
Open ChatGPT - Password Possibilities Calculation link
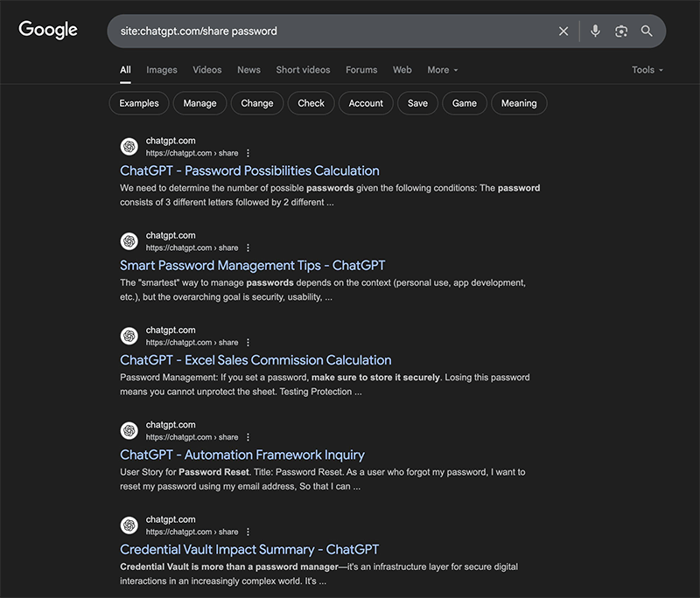[249, 170]
